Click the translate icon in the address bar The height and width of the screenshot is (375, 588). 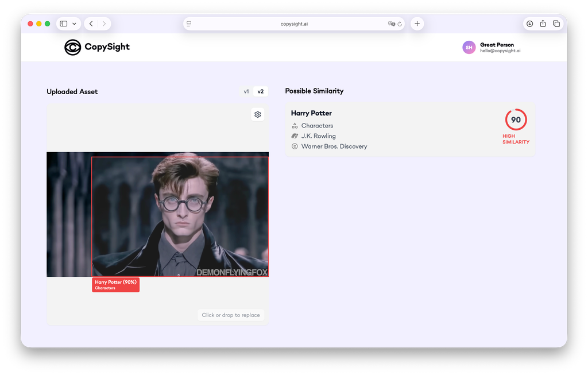[392, 24]
